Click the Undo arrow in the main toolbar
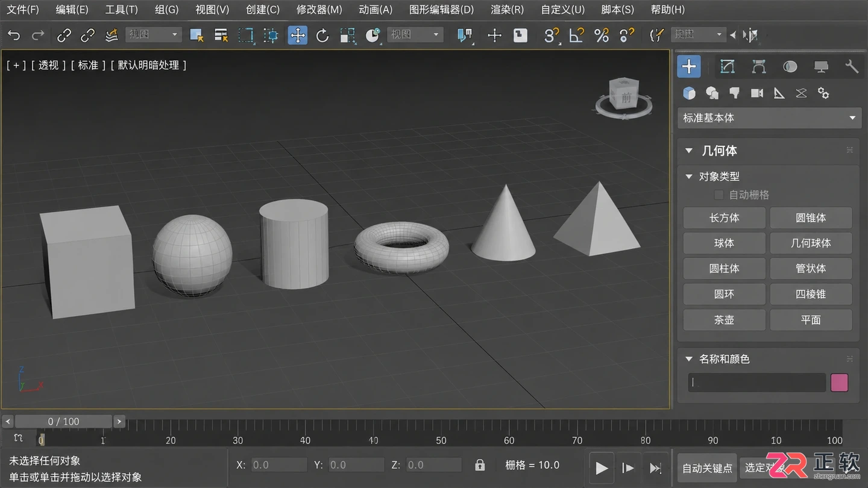The width and height of the screenshot is (868, 488). pos(14,35)
